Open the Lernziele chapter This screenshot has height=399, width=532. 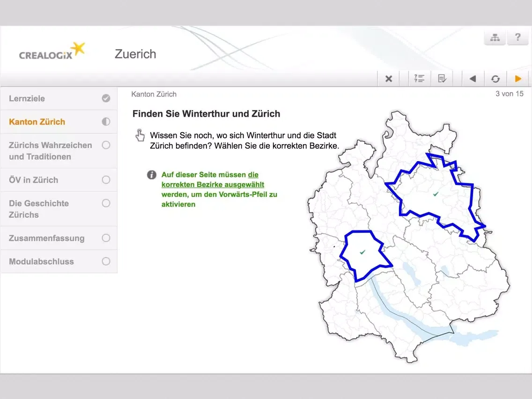point(59,98)
